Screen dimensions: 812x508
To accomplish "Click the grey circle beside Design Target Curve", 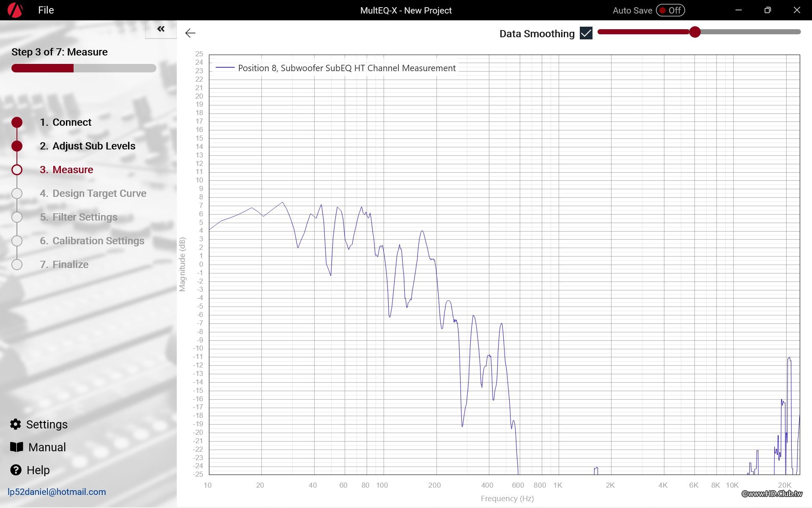I will [17, 193].
